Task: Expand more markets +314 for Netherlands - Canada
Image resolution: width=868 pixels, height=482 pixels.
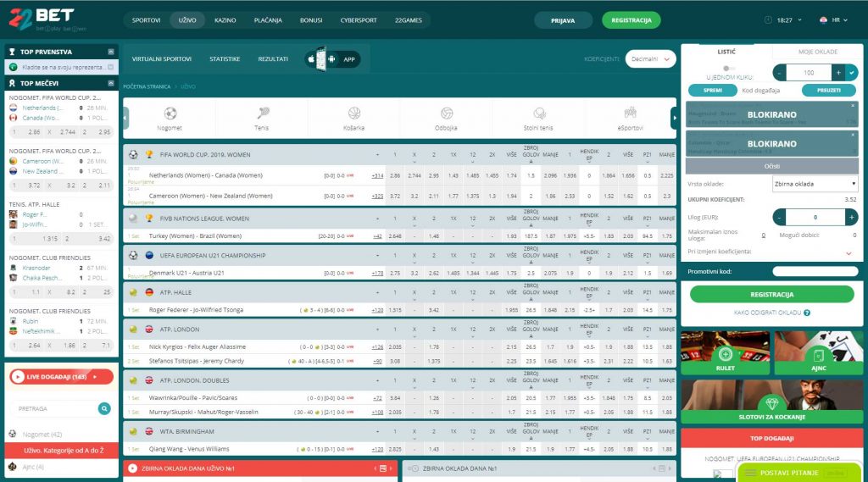Action: click(x=377, y=176)
